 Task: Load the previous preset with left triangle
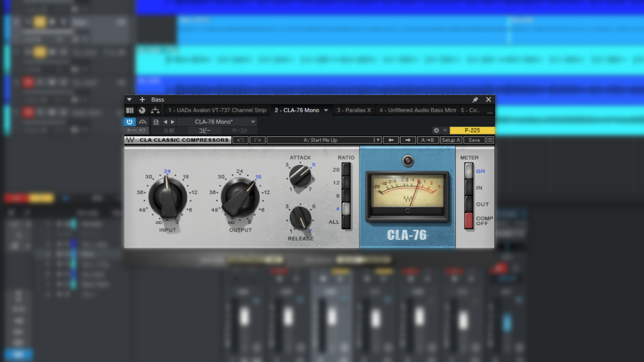pyautogui.click(x=165, y=122)
